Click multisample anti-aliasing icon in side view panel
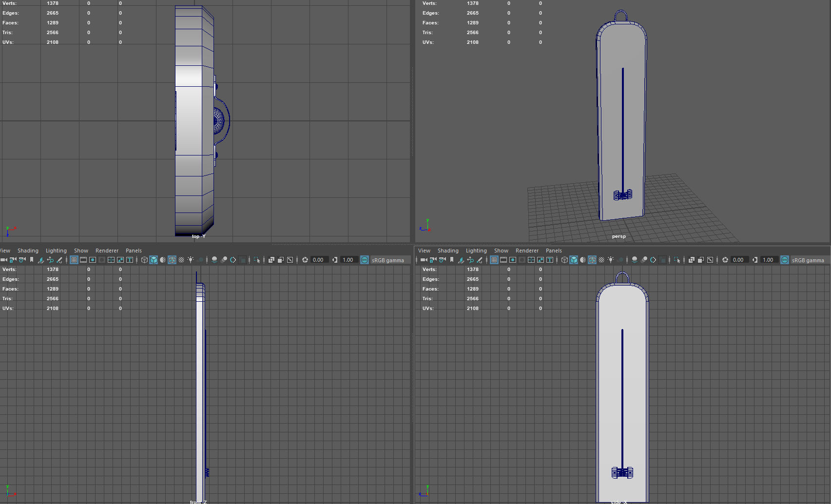This screenshot has height=504, width=831. tap(653, 260)
